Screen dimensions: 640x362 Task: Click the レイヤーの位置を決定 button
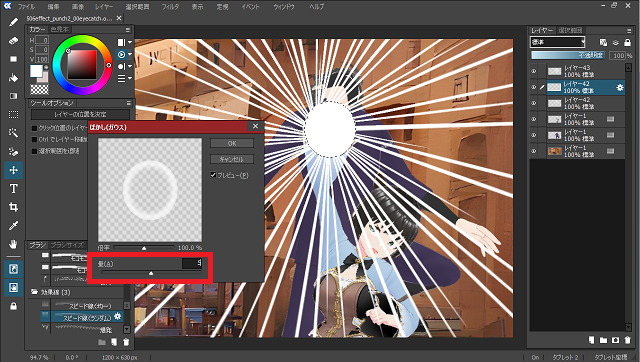(80, 114)
